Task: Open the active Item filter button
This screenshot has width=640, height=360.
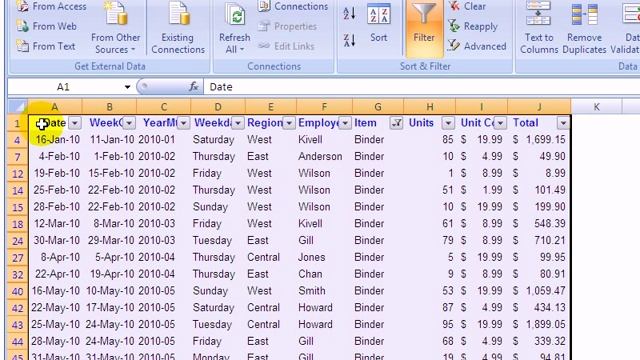Action: pyautogui.click(x=396, y=123)
